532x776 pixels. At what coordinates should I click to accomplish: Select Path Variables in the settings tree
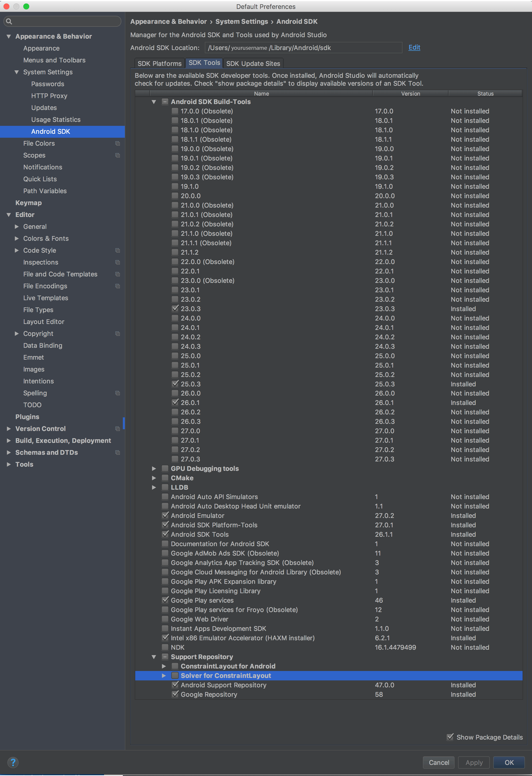coord(45,191)
